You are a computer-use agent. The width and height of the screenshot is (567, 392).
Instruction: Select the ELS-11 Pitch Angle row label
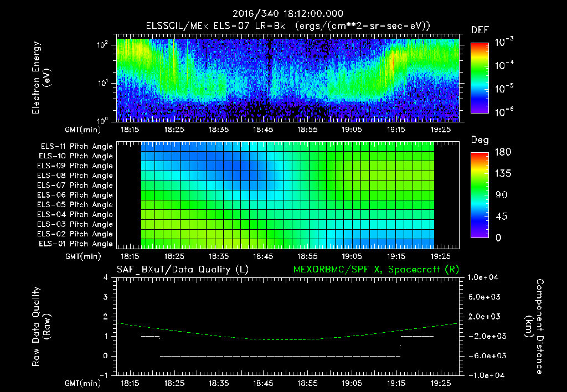pos(76,147)
